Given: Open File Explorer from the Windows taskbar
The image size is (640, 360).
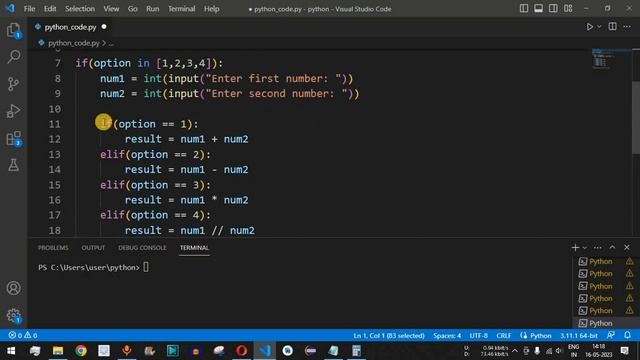Looking at the screenshot, I should [58, 351].
